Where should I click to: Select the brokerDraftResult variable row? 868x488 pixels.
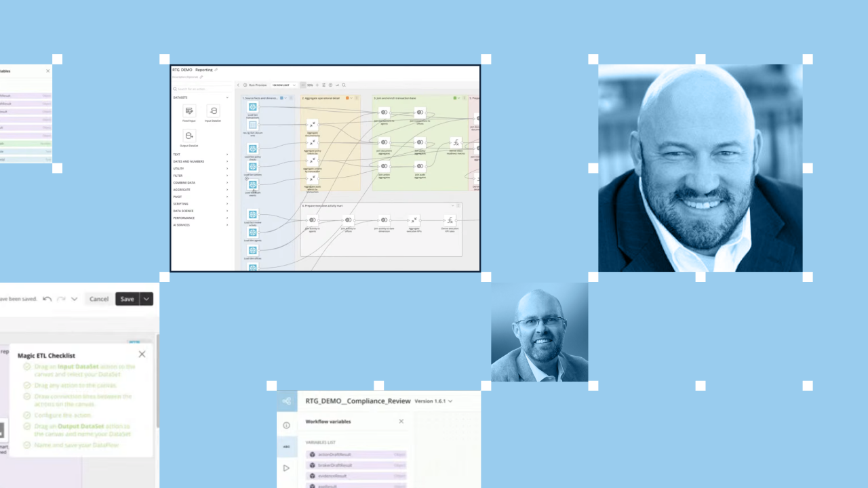point(357,465)
